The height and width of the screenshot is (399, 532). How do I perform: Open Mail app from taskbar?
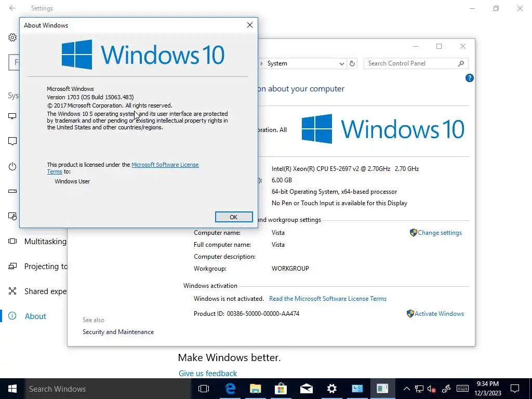point(306,389)
